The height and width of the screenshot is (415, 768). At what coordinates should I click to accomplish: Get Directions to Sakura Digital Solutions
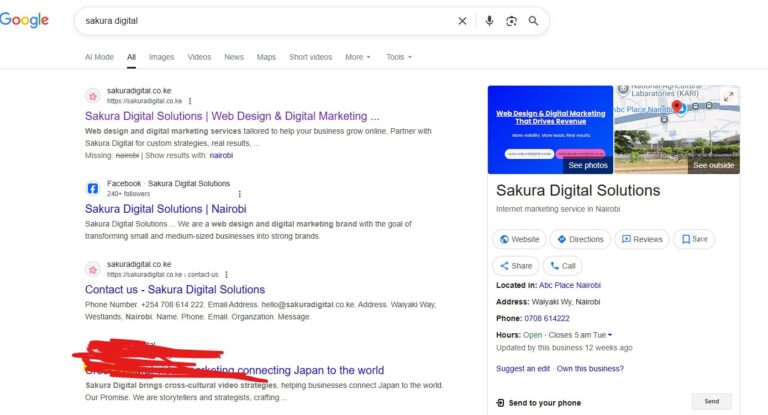(x=580, y=239)
